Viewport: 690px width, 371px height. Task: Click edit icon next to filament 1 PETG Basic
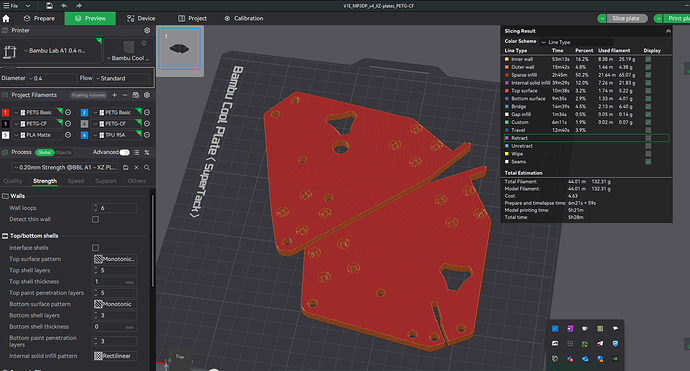[x=68, y=112]
